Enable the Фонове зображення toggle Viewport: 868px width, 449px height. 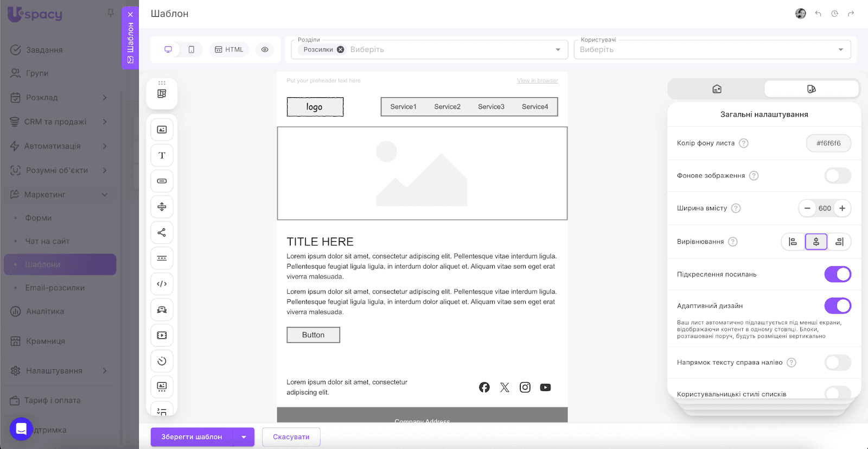pyautogui.click(x=838, y=175)
